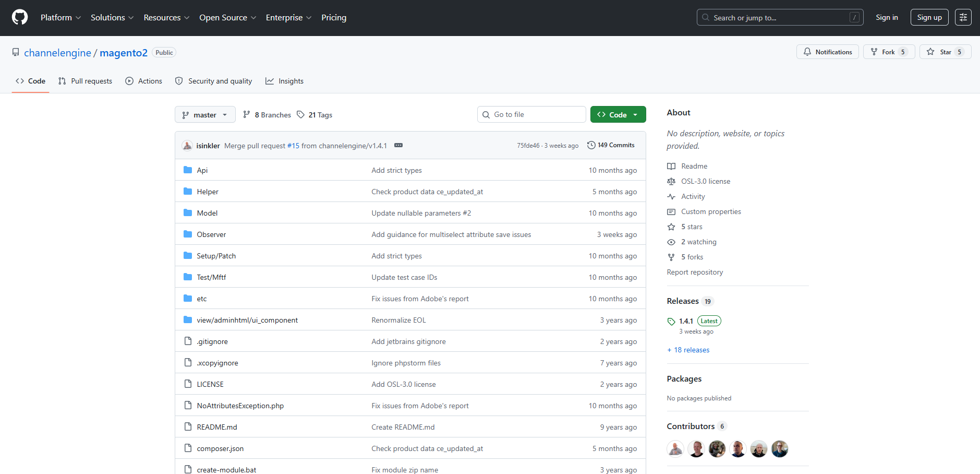Click the Custom properties icon
The width and height of the screenshot is (980, 474).
click(x=671, y=211)
